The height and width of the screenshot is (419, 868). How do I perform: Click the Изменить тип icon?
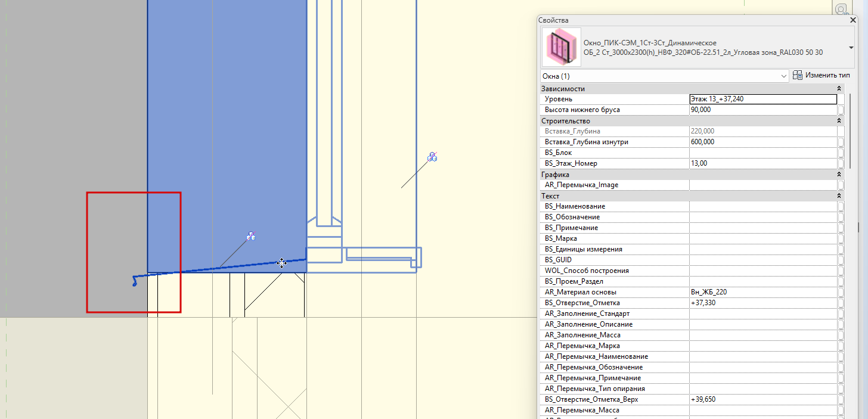[x=798, y=76]
